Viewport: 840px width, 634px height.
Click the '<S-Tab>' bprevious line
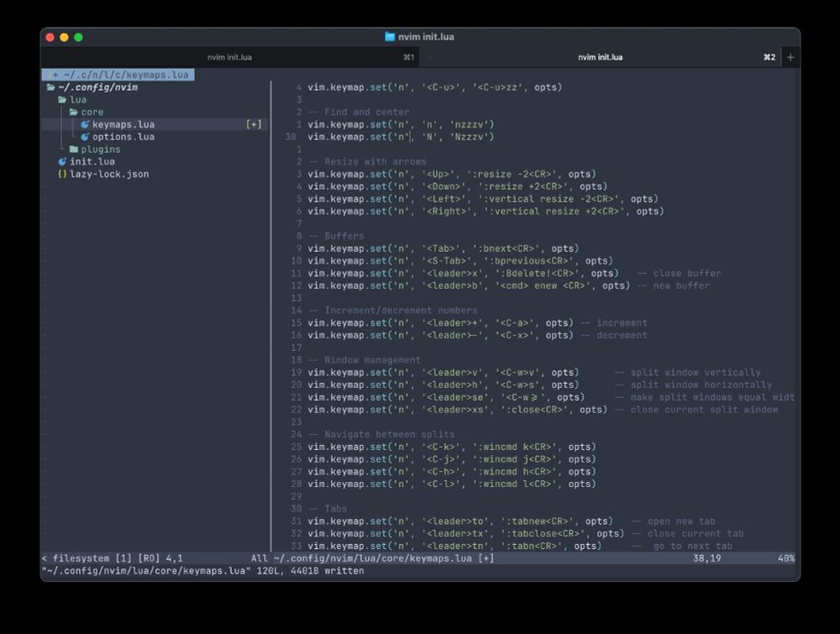click(x=460, y=261)
